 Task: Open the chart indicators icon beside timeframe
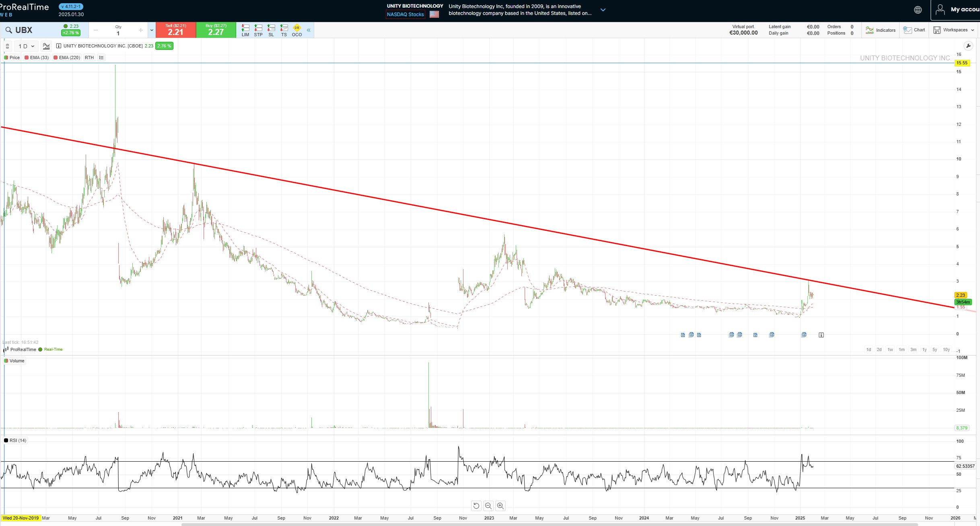click(46, 46)
